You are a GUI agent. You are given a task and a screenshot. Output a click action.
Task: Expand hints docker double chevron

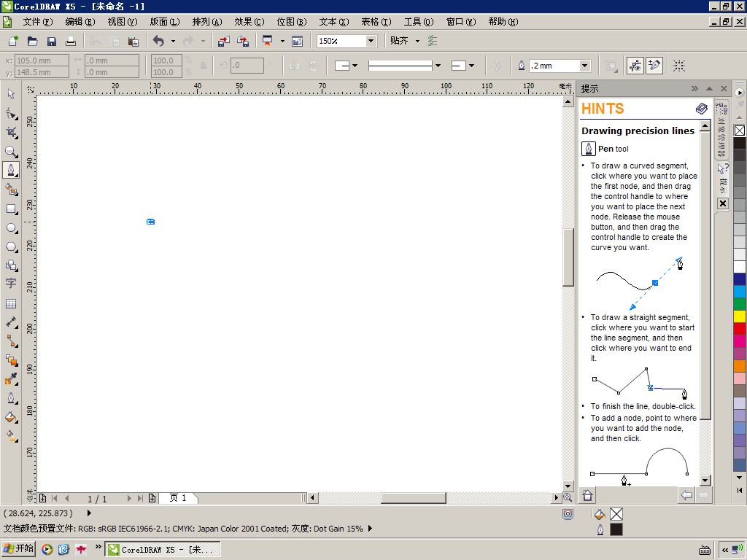694,88
